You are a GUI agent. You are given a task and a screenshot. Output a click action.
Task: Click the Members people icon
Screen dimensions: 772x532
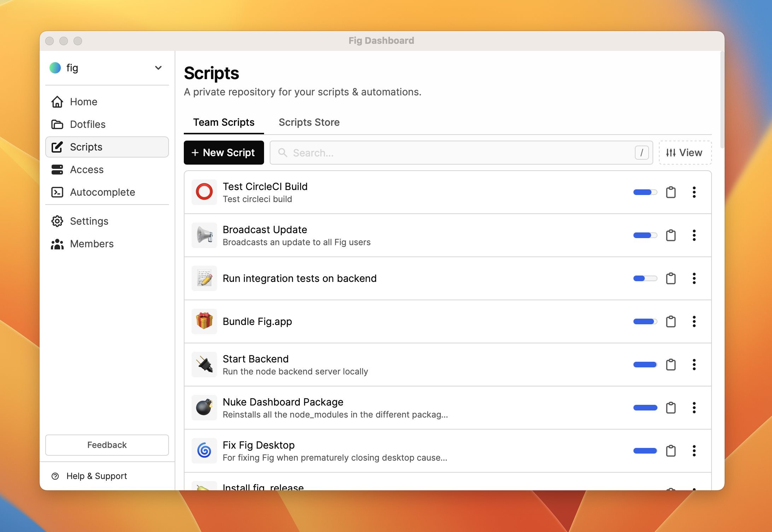[x=57, y=244]
